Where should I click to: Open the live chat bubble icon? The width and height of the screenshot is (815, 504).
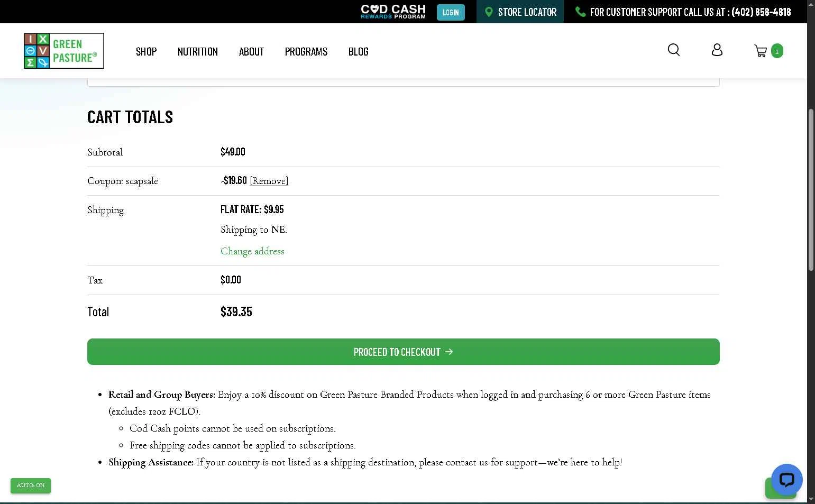click(787, 479)
